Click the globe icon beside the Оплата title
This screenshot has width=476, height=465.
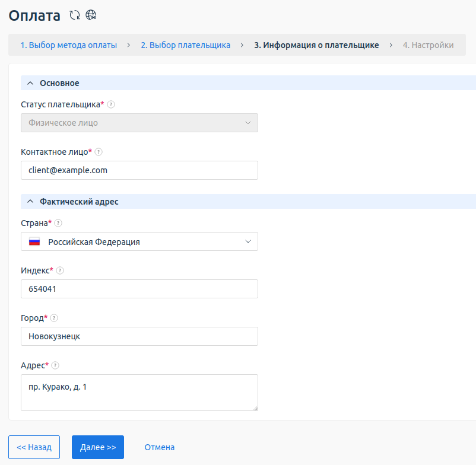coord(91,15)
